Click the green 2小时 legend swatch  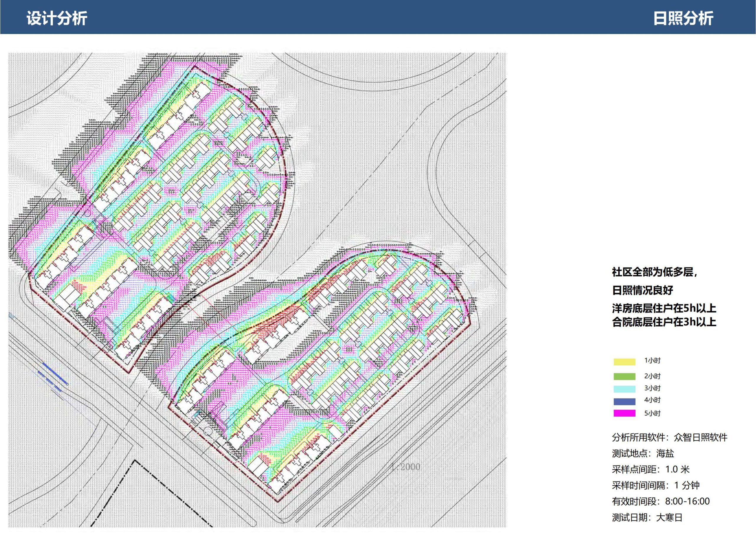coord(624,377)
